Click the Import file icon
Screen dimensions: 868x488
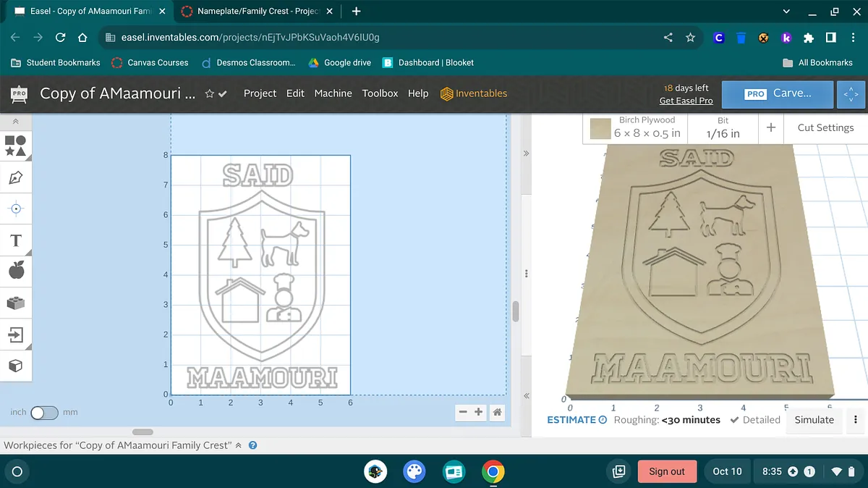click(16, 335)
